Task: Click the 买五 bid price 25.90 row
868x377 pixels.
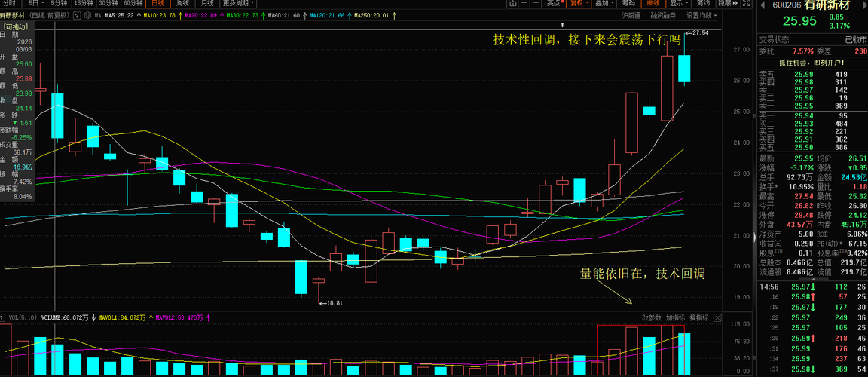Action: pos(812,147)
